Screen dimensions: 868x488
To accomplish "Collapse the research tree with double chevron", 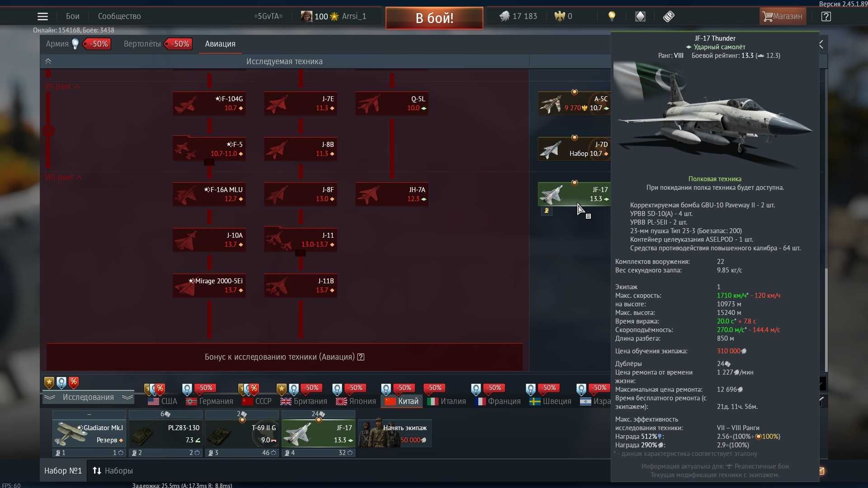I will pyautogui.click(x=48, y=61).
